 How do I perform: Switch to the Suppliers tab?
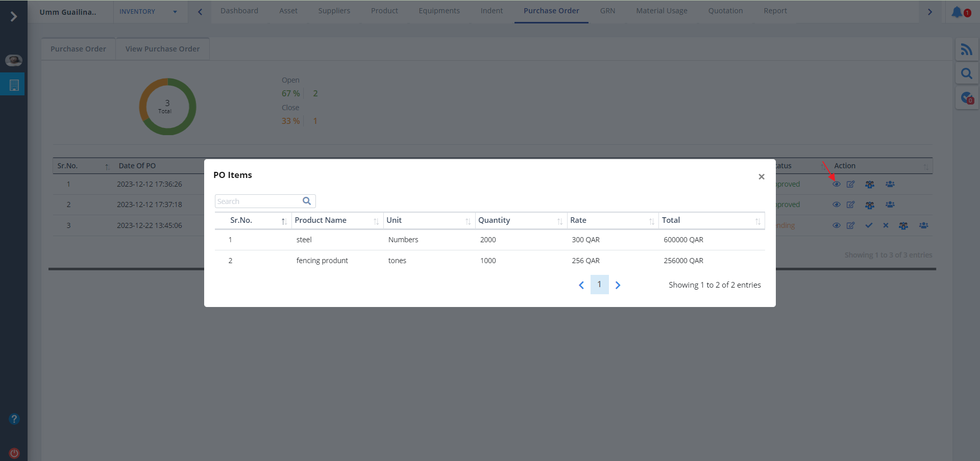[x=334, y=11]
